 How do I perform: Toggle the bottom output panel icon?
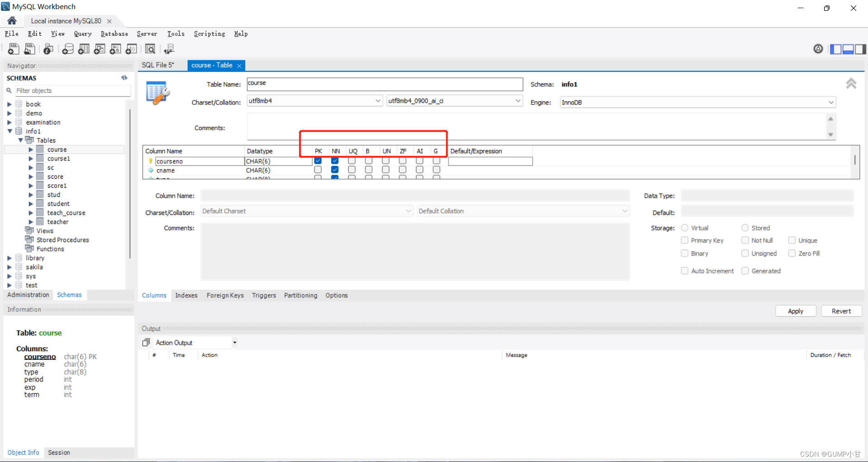point(848,49)
